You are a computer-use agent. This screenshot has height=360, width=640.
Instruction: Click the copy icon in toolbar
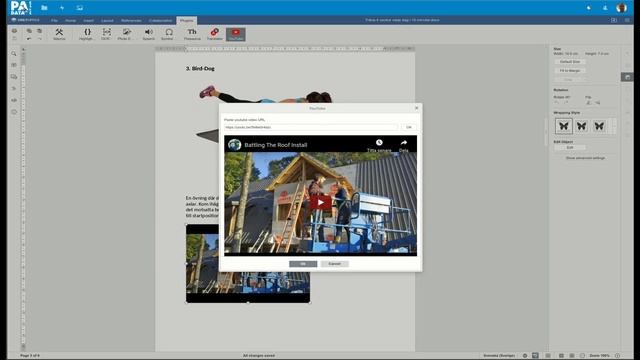tap(29, 31)
